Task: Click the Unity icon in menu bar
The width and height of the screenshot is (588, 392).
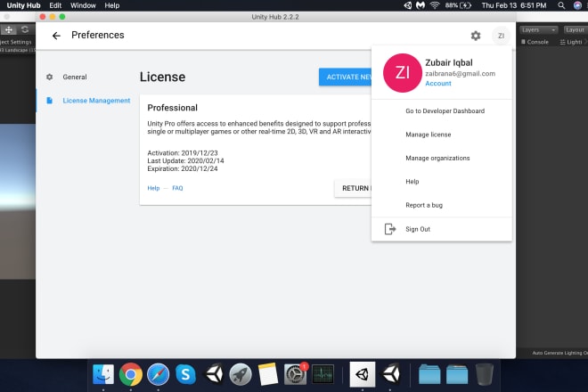Action: pos(408,5)
